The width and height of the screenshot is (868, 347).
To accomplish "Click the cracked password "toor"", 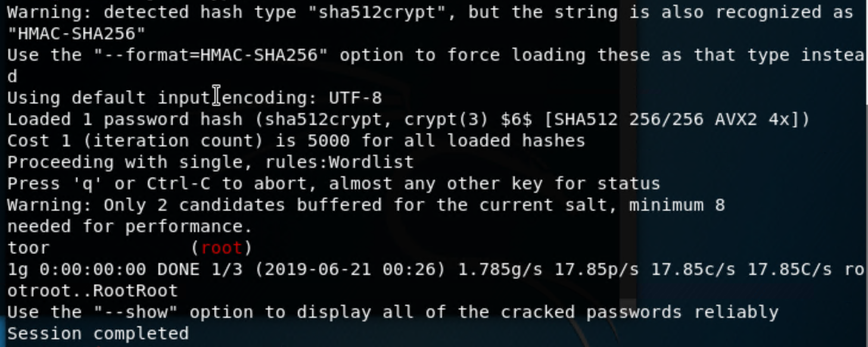I will (28, 248).
